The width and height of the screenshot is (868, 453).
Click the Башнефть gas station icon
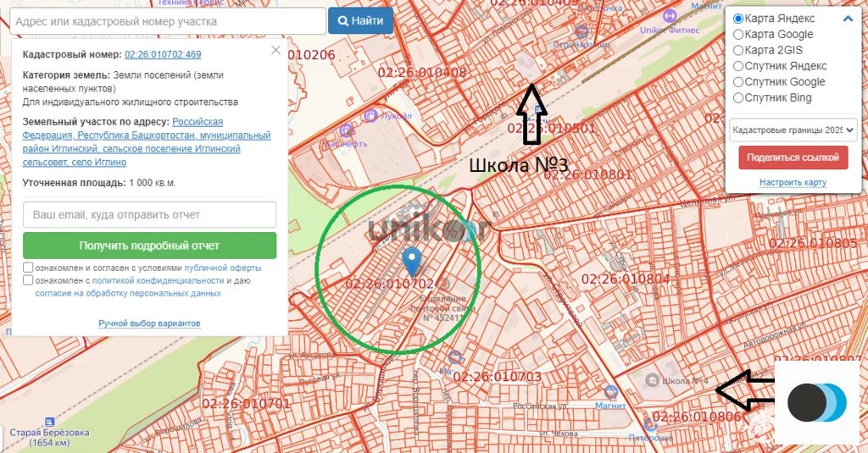click(x=347, y=130)
